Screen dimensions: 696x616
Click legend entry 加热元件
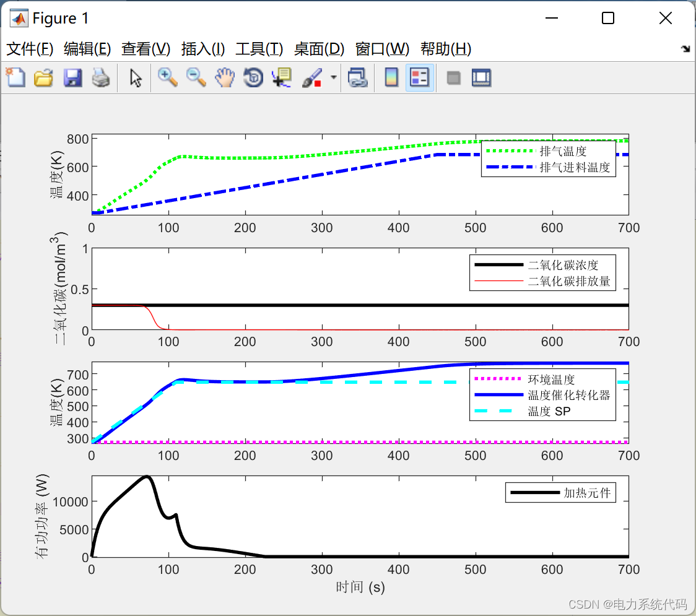(x=587, y=493)
